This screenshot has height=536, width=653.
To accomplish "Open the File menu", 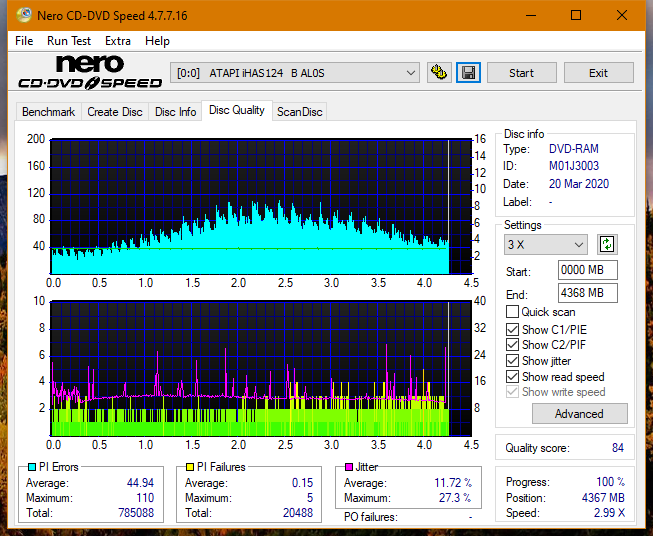I will (x=24, y=41).
